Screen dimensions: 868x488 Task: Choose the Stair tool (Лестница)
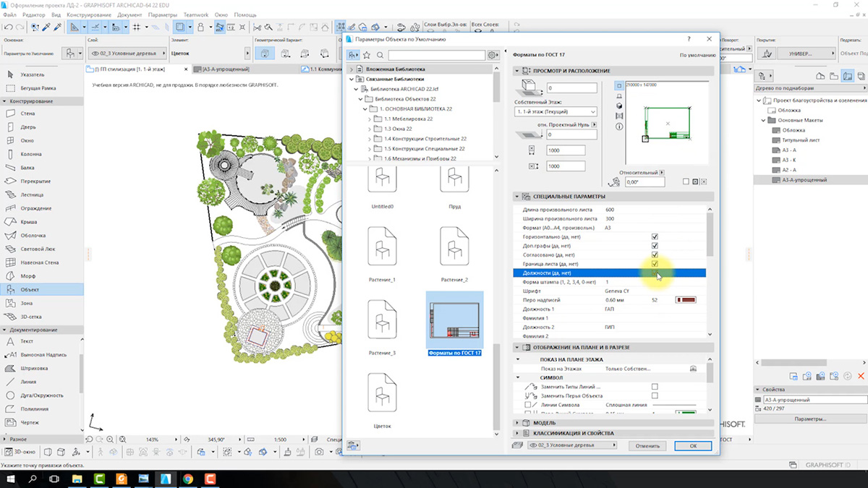coord(32,194)
